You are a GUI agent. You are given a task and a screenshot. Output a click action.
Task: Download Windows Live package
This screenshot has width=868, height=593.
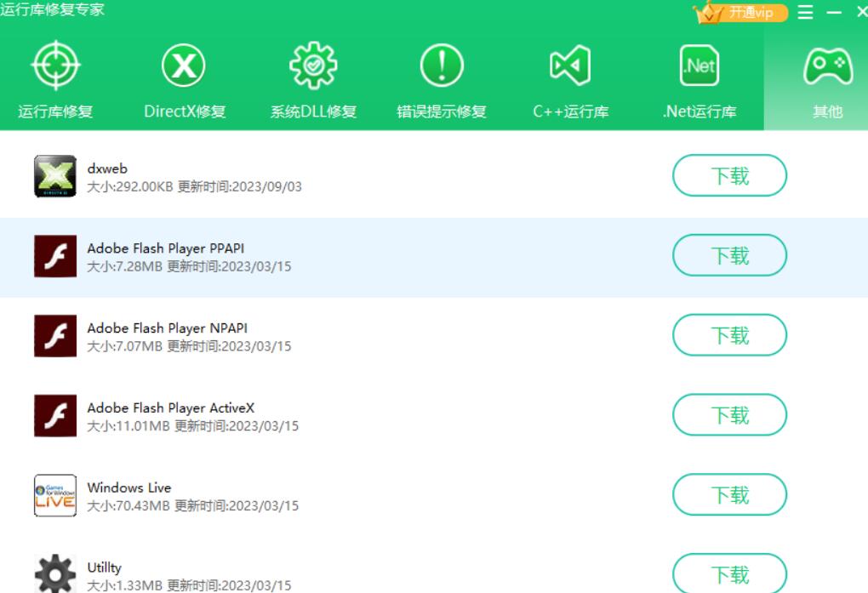coord(729,494)
